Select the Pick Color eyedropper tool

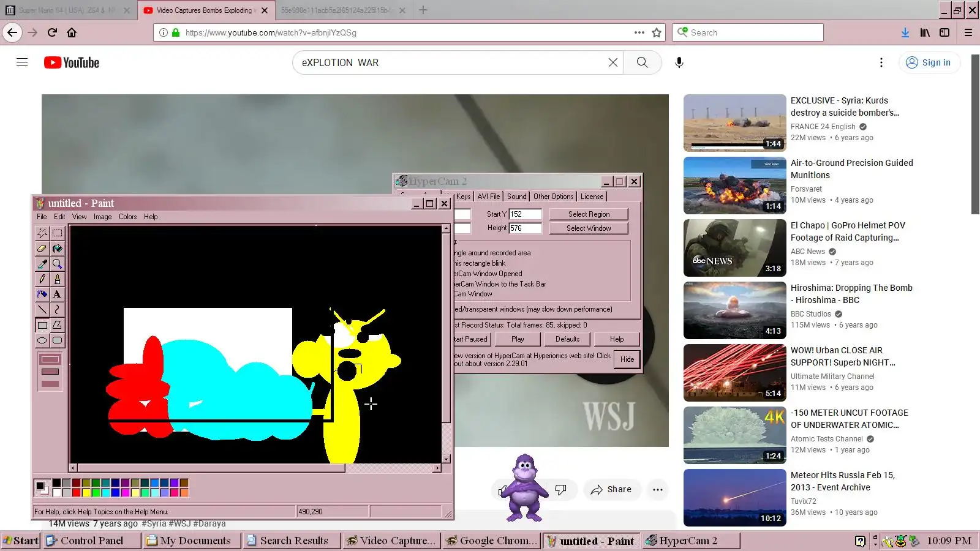(42, 263)
